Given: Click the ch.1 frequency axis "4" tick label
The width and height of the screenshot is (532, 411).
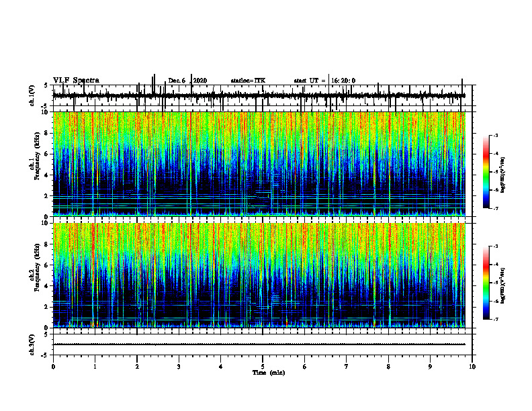Looking at the screenshot, I should tap(46, 175).
